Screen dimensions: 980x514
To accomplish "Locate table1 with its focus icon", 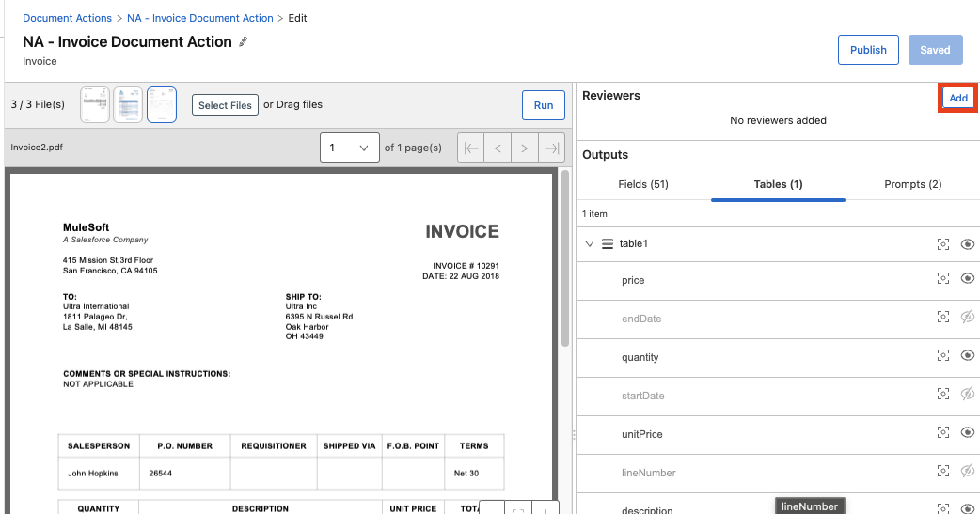I will point(943,244).
